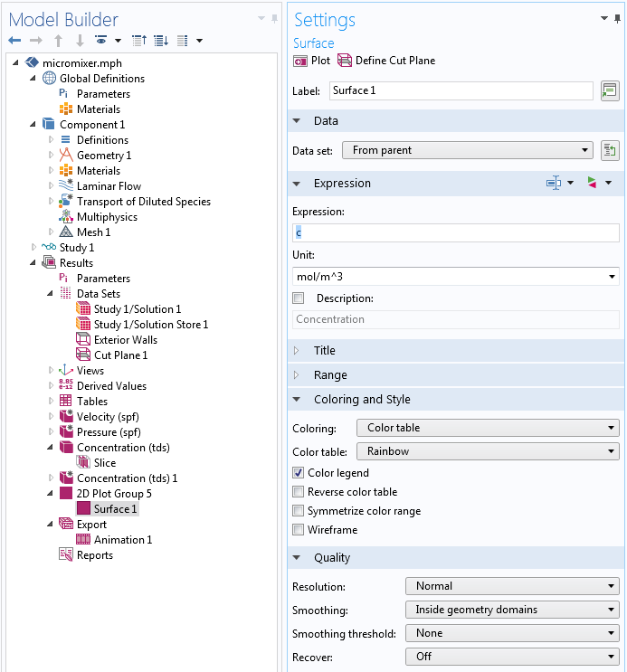Open the Resolution dropdown
Image resolution: width=627 pixels, height=672 pixels.
pyautogui.click(x=512, y=586)
